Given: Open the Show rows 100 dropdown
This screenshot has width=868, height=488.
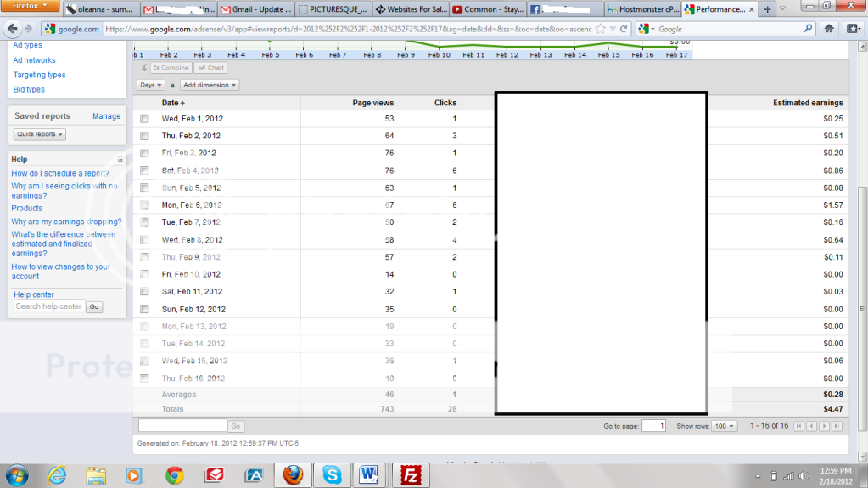Looking at the screenshot, I should (x=724, y=426).
